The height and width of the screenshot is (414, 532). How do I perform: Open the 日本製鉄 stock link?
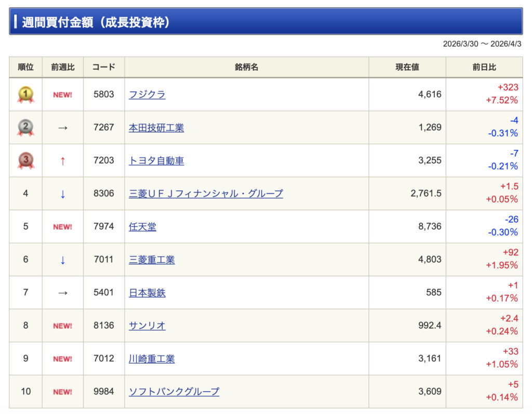point(147,293)
